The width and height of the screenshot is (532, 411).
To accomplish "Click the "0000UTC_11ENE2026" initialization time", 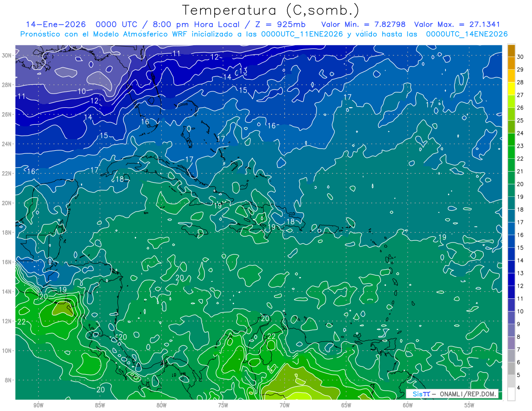I will (x=302, y=34).
